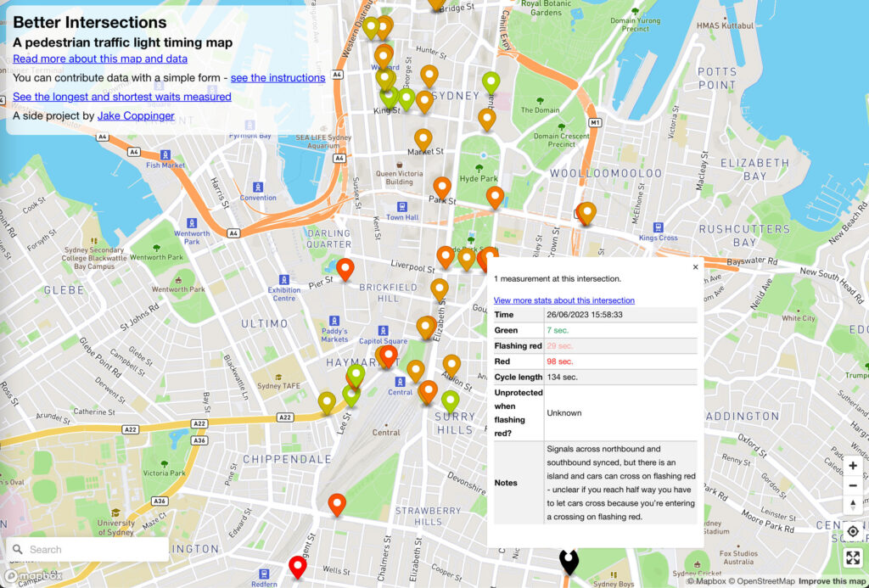Close the intersection measurement popup

[x=694, y=266]
